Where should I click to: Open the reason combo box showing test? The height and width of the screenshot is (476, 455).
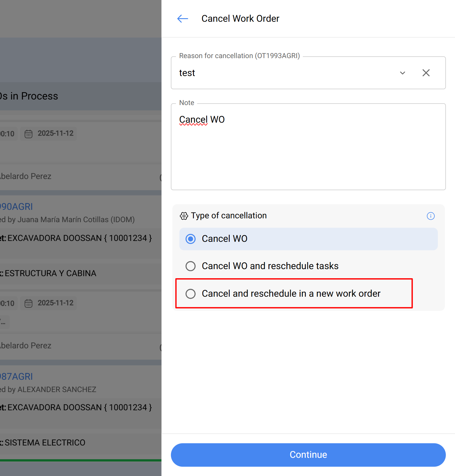[x=282, y=73]
